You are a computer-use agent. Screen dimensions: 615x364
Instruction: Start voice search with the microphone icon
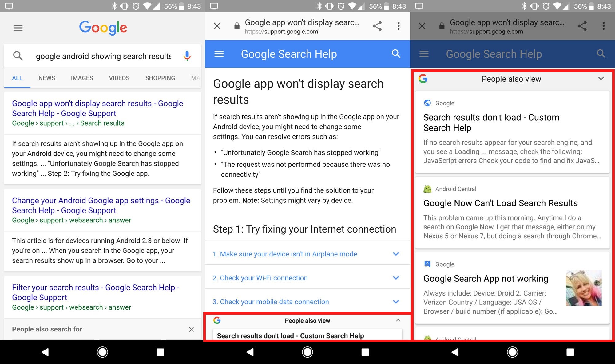click(x=187, y=56)
